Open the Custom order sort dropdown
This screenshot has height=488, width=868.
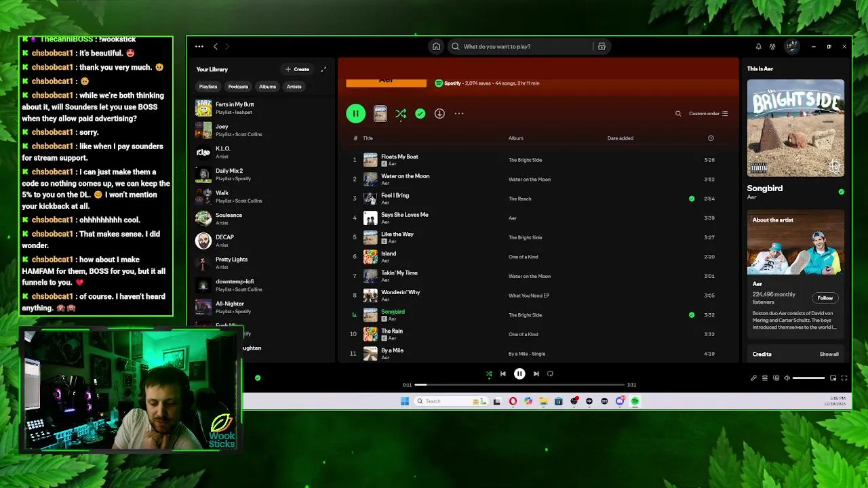point(709,114)
